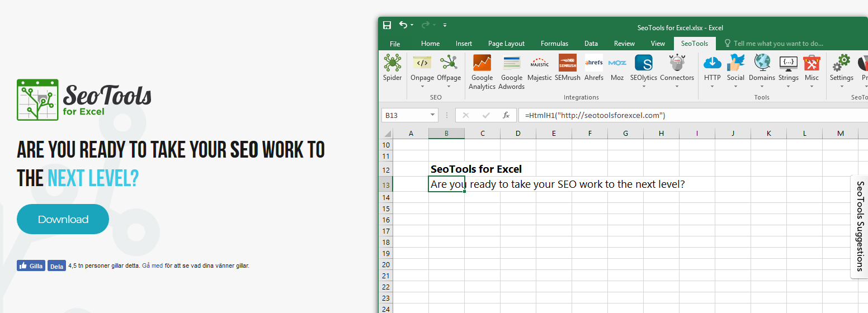Open the File tab
The width and height of the screenshot is (868, 313).
tap(395, 44)
